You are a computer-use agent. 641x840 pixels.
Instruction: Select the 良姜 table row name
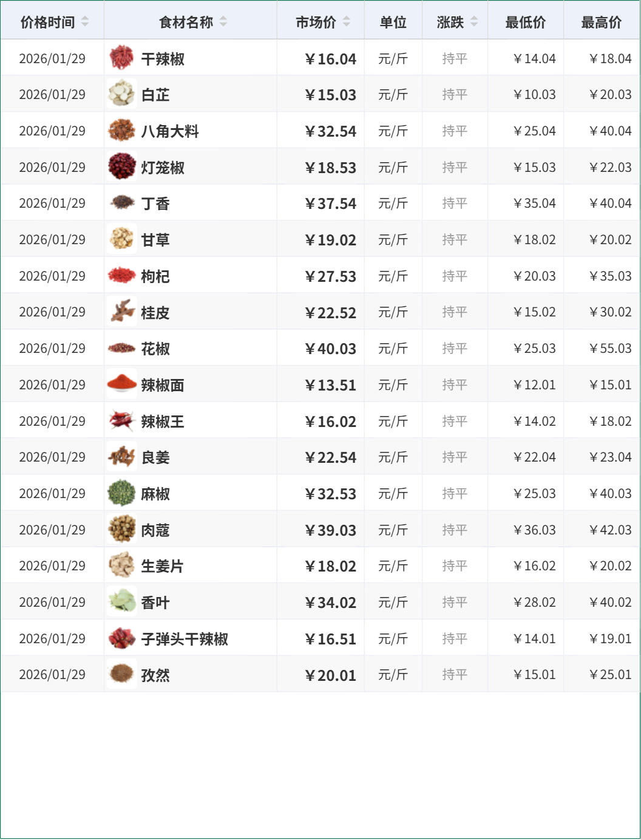click(155, 457)
